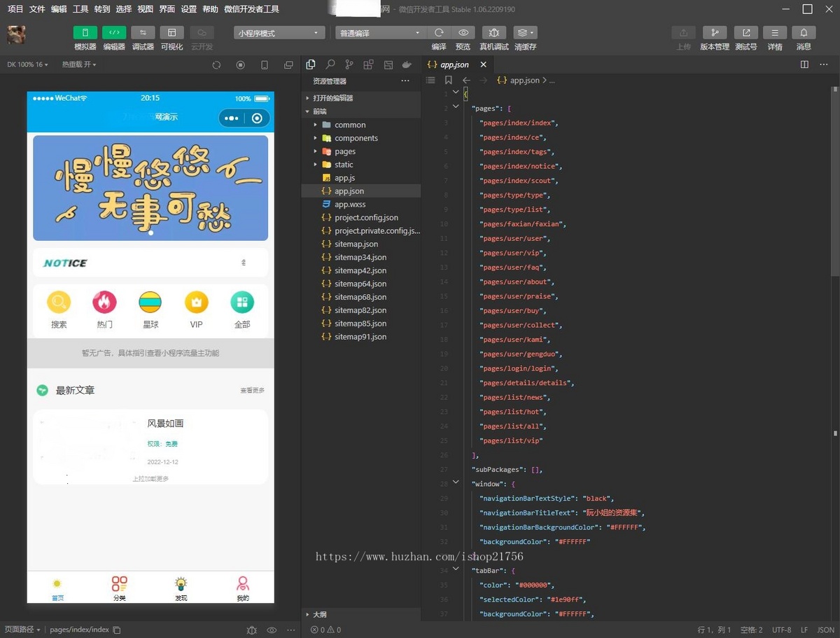Open the source control branch icon

click(349, 64)
